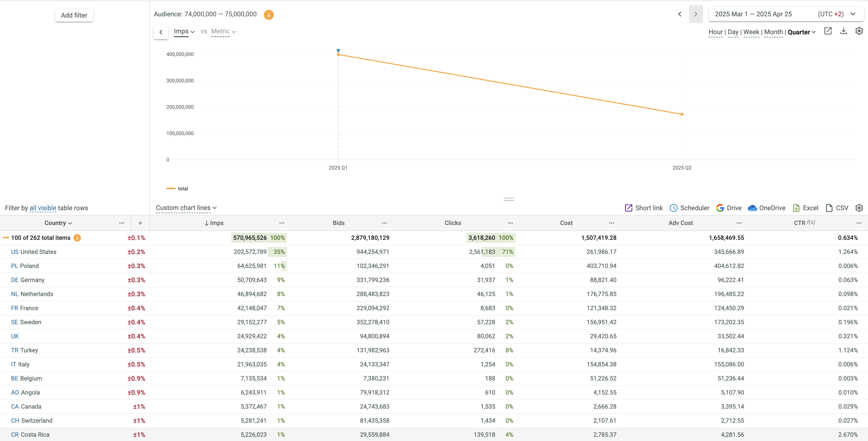The width and height of the screenshot is (868, 441).
Task: Download chart icon
Action: point(843,31)
